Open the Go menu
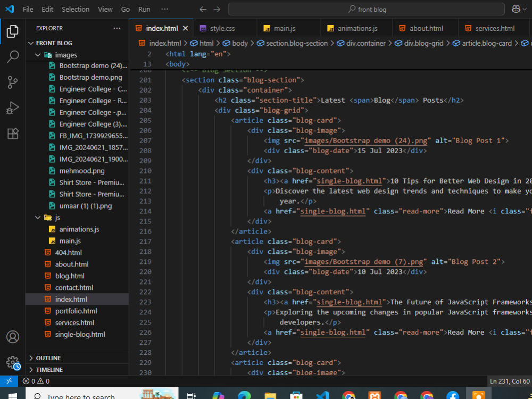The image size is (532, 399). [126, 9]
